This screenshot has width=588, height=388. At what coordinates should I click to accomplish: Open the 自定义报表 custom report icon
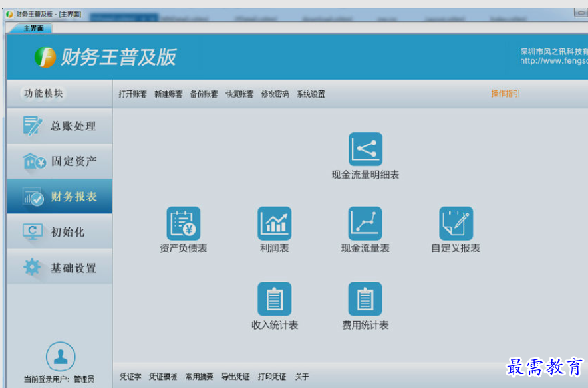click(456, 223)
